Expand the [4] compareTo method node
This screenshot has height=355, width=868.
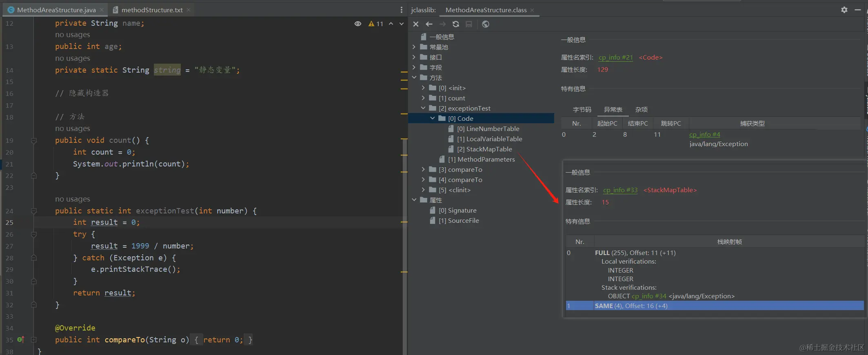coord(423,180)
